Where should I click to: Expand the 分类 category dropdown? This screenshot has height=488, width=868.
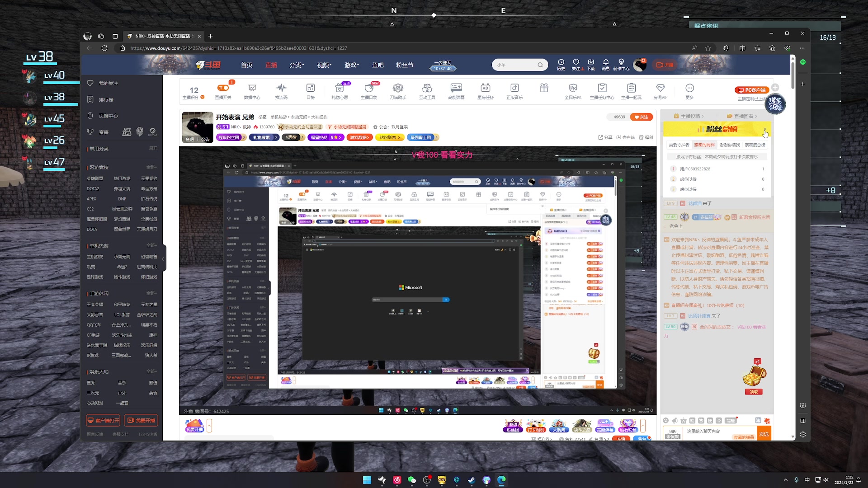(297, 65)
